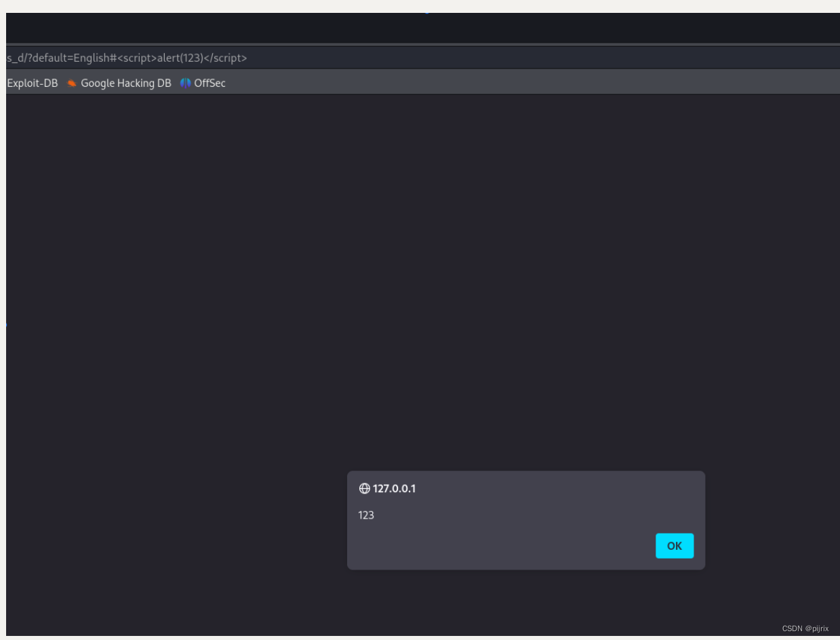The image size is (840, 640).
Task: Open the OffSec bookmark
Action: 203,83
